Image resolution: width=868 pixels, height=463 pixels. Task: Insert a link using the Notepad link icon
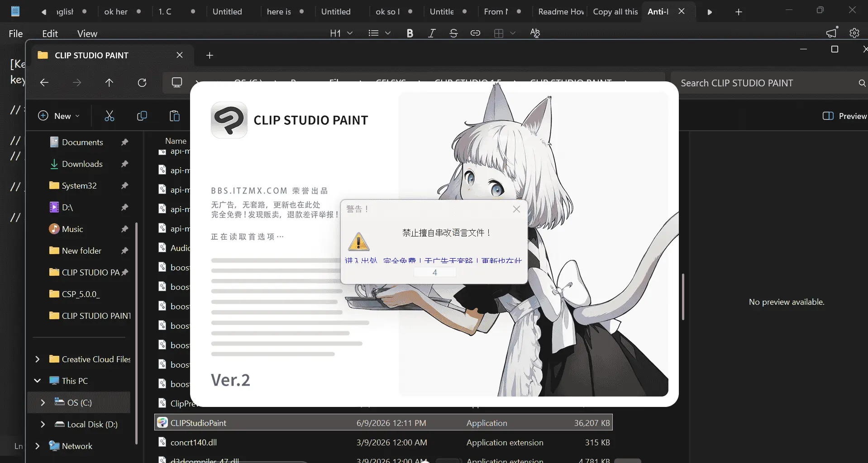tap(475, 33)
